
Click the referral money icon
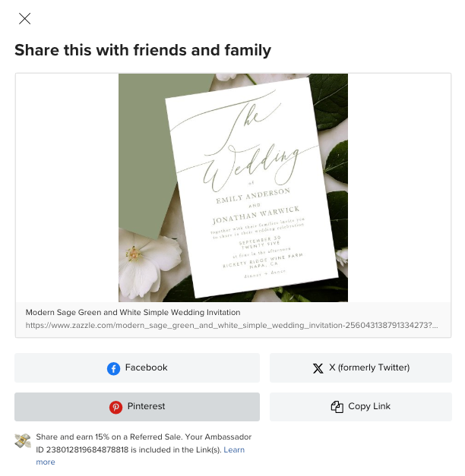(x=23, y=441)
